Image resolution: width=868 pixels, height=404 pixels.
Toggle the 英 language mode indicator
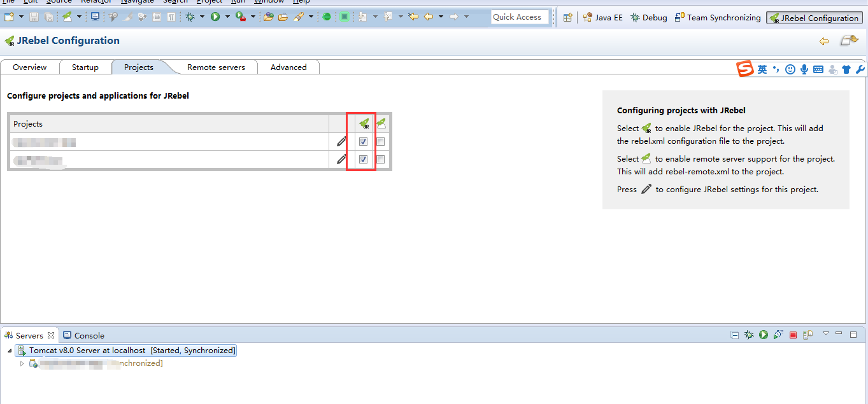coord(762,69)
